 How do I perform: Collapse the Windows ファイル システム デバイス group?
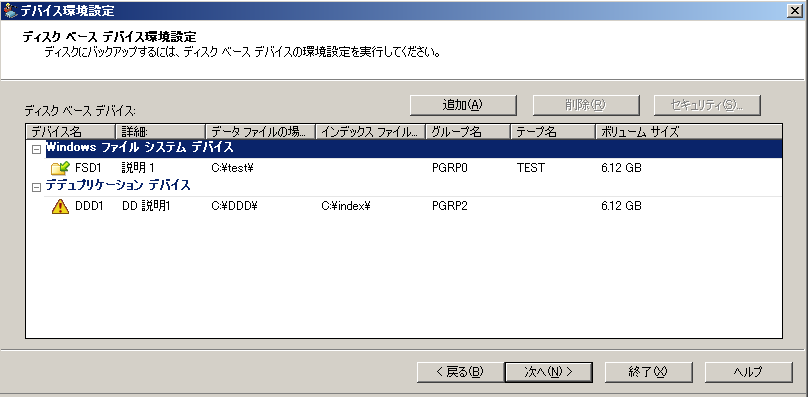click(x=36, y=150)
